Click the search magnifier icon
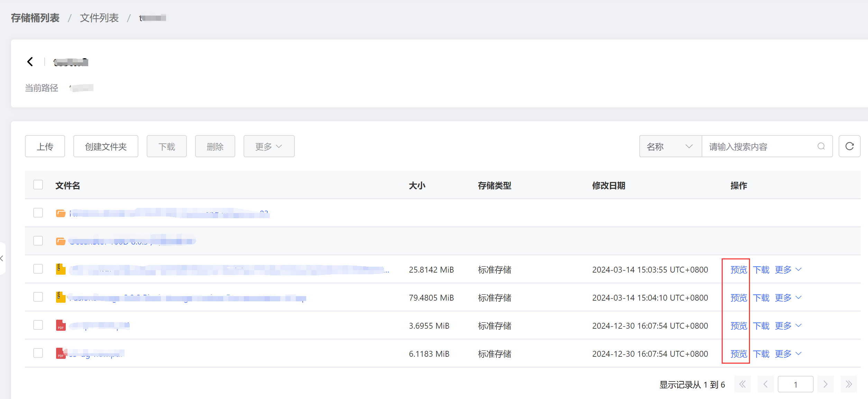868x399 pixels. pyautogui.click(x=821, y=146)
